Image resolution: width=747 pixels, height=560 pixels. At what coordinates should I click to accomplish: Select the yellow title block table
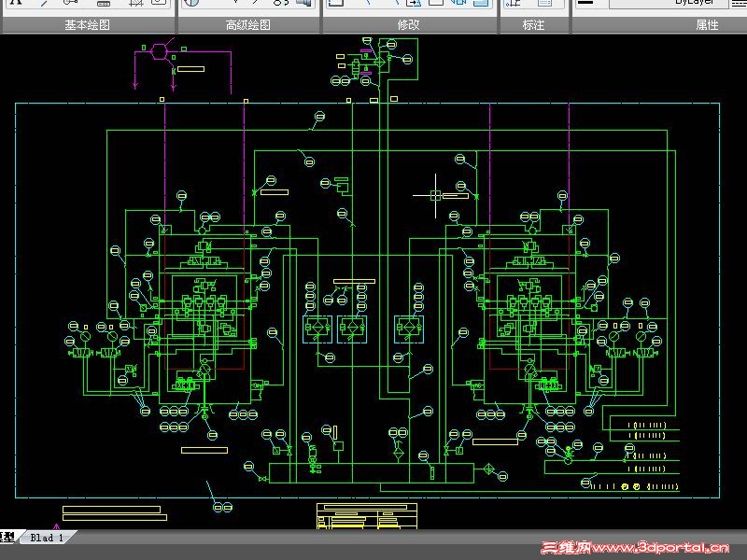click(366, 516)
